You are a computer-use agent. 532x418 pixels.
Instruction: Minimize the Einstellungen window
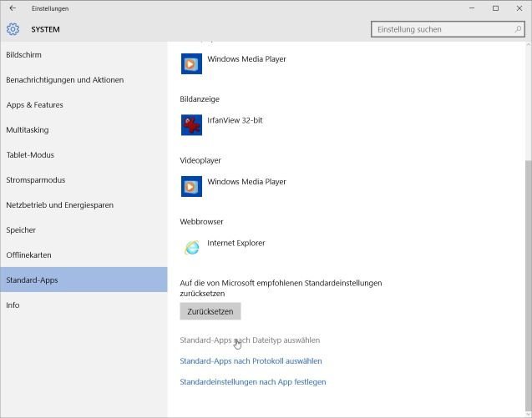472,8
